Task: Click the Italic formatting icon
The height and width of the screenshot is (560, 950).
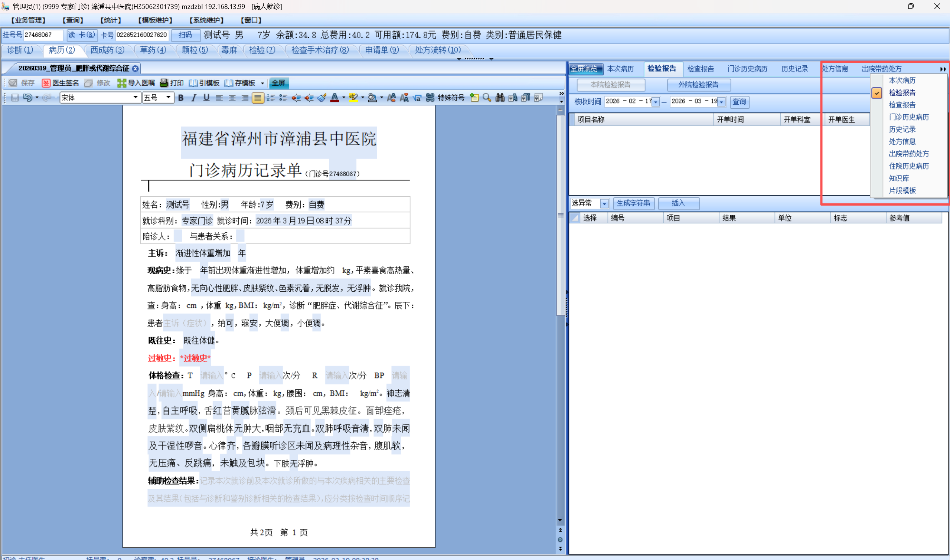Action: [194, 98]
